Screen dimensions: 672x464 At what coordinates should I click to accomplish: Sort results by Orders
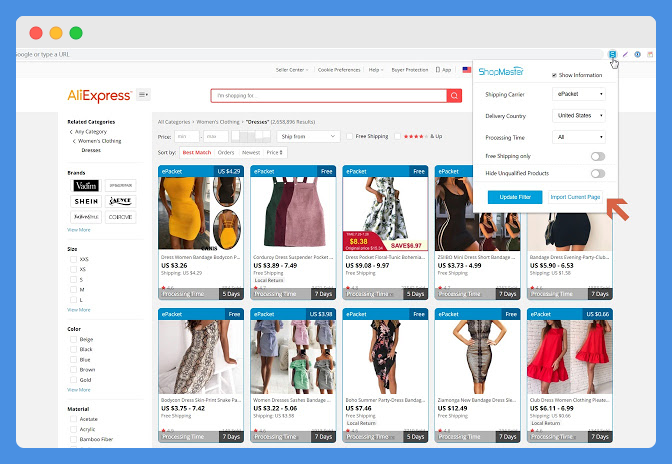[226, 153]
